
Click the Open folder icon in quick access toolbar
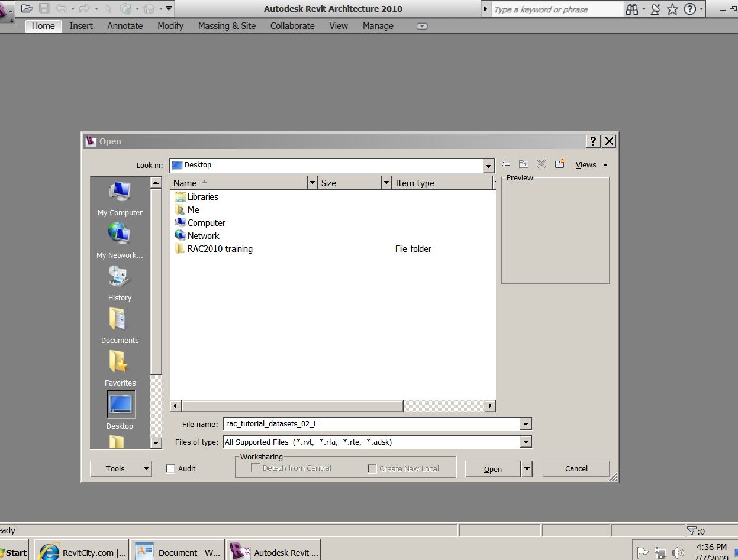click(27, 8)
